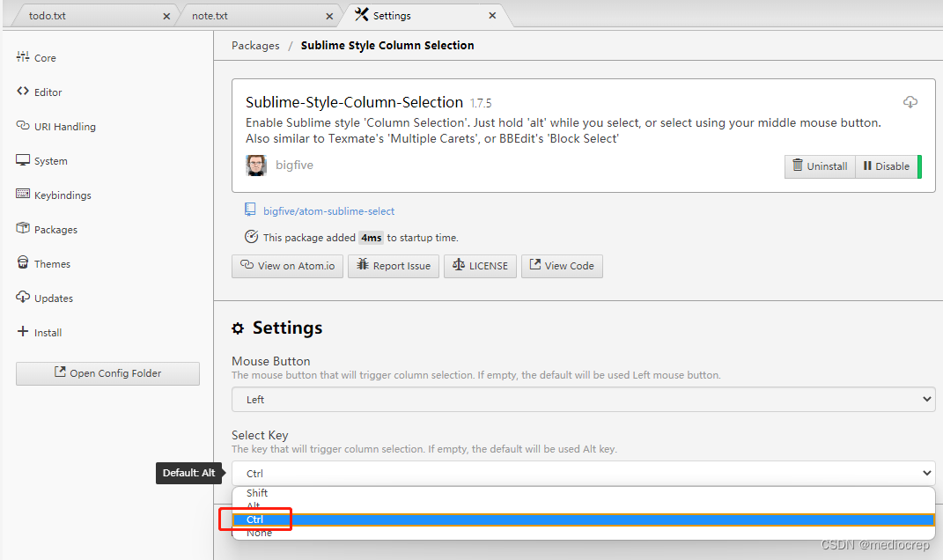The height and width of the screenshot is (560, 943).
Task: Close the todo.txt tab
Action: click(166, 16)
